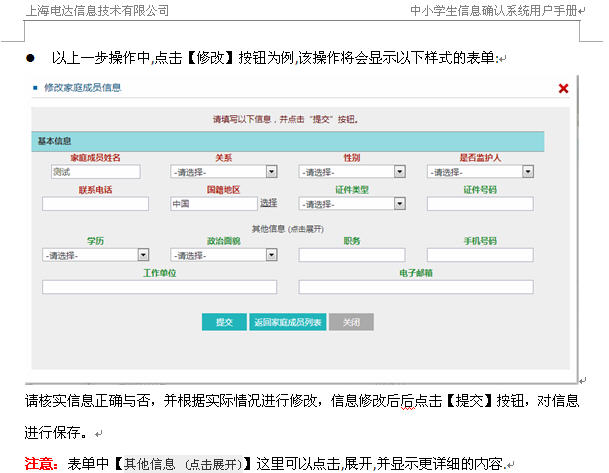Close the 修改家庭成员信息 dialog with red X

coord(563,88)
